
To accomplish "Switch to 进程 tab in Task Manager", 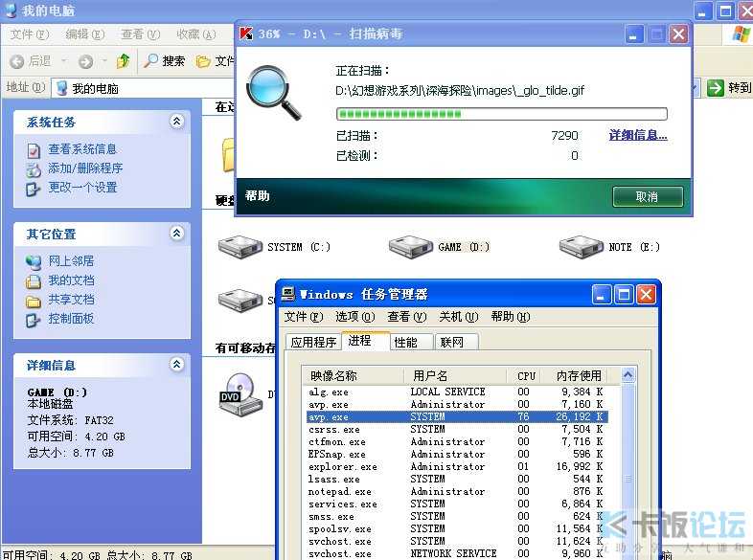I will point(365,341).
